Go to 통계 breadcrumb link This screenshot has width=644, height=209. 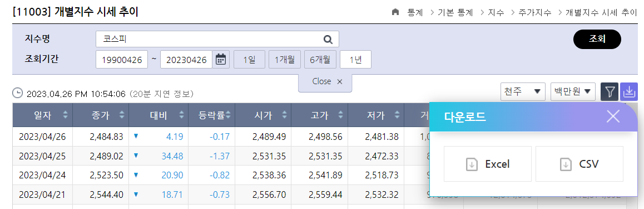coord(415,12)
